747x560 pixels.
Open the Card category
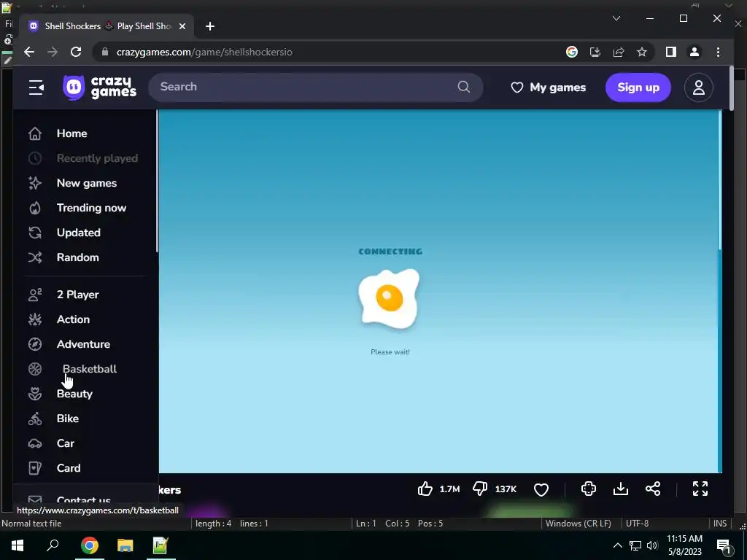(x=68, y=467)
